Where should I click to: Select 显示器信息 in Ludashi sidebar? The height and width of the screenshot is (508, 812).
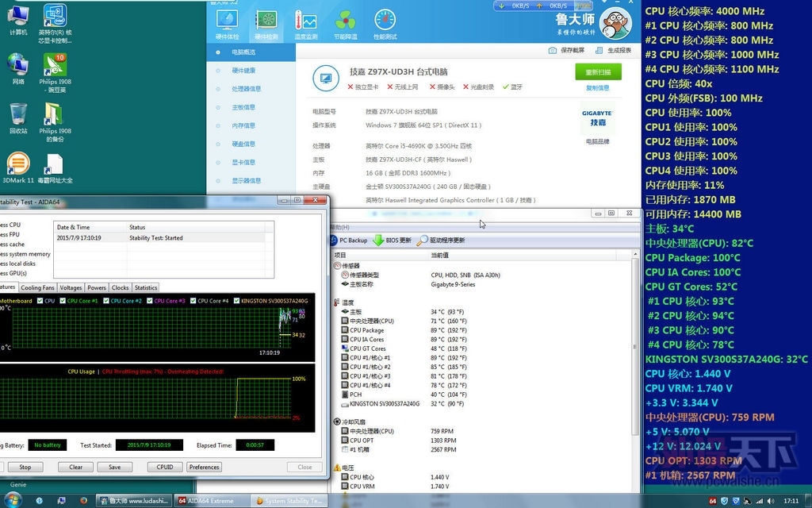251,180
